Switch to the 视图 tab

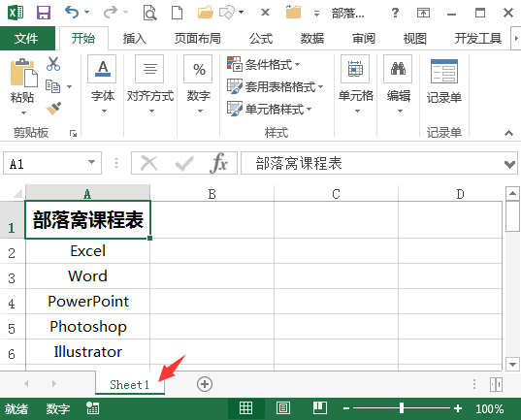coord(415,38)
